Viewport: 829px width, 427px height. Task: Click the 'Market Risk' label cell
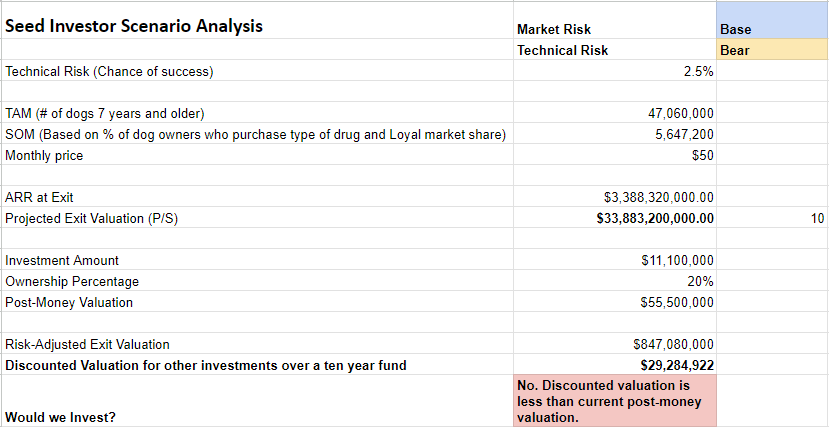coord(615,21)
